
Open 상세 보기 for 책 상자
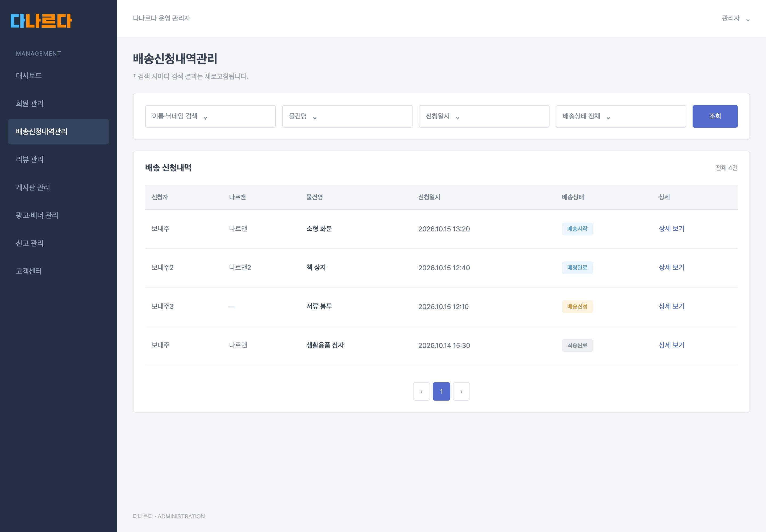671,268
